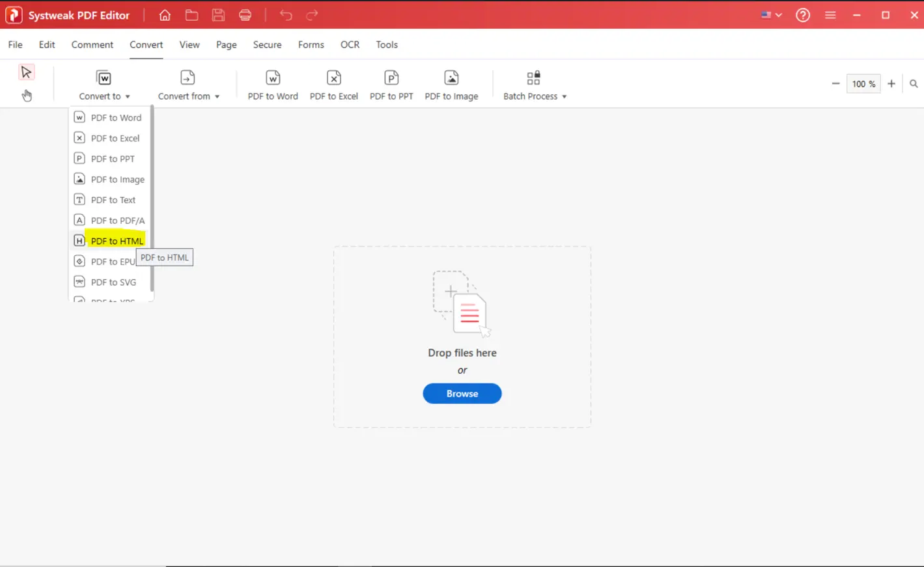Click the Browse button
Image resolution: width=924 pixels, height=567 pixels.
pyautogui.click(x=462, y=393)
